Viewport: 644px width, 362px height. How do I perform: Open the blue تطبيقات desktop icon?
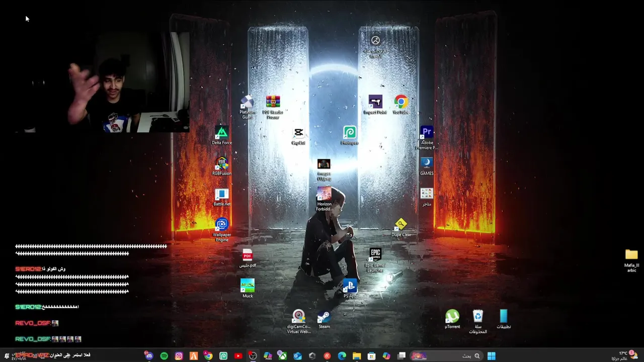click(504, 319)
